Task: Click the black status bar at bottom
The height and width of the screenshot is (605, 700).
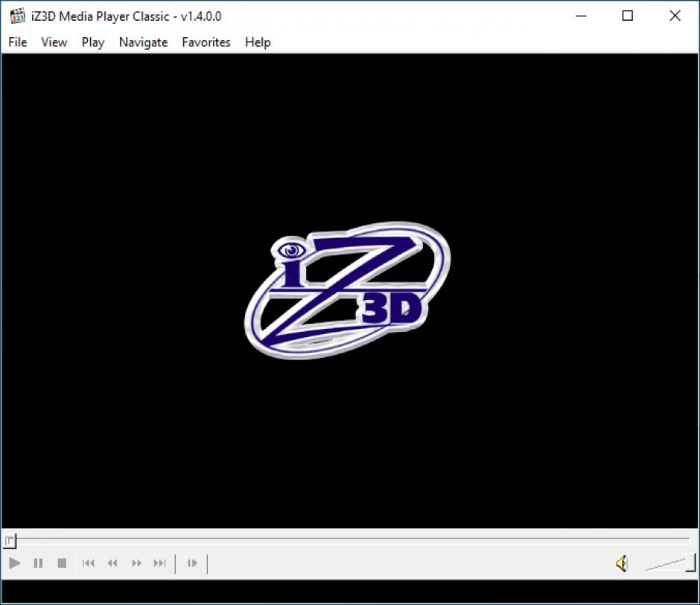Action: click(350, 591)
